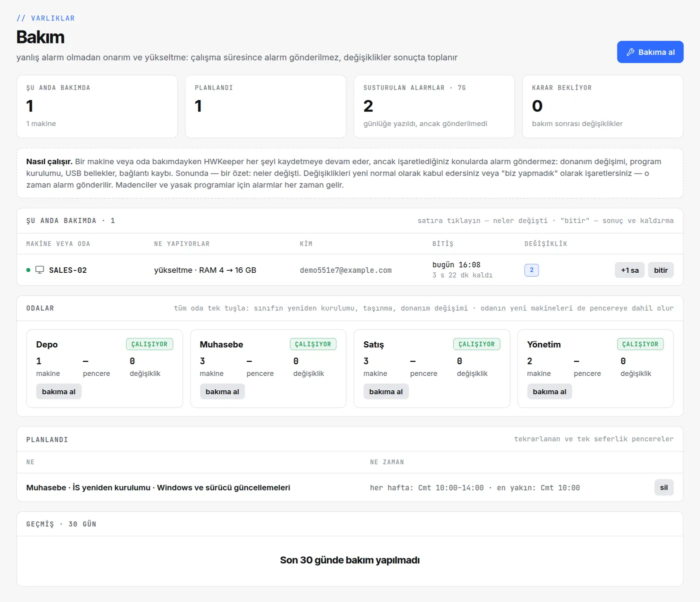Image resolution: width=700 pixels, height=602 pixels.
Task: Click the BİTİŞ column header
Action: [443, 244]
